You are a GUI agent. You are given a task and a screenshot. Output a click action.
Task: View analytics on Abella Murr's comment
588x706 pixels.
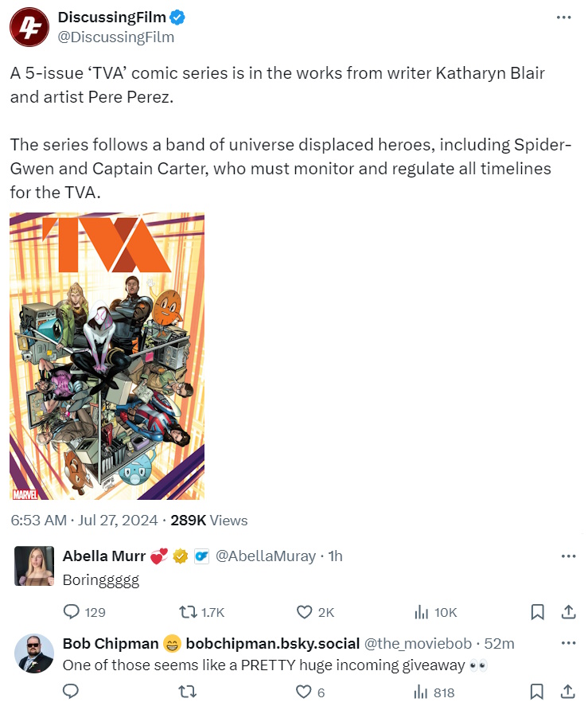tap(422, 612)
